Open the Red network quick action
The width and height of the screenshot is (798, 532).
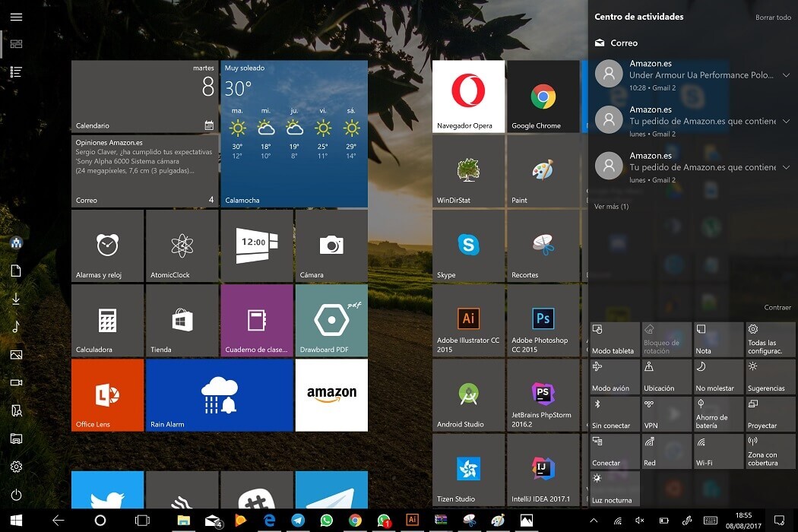click(667, 451)
